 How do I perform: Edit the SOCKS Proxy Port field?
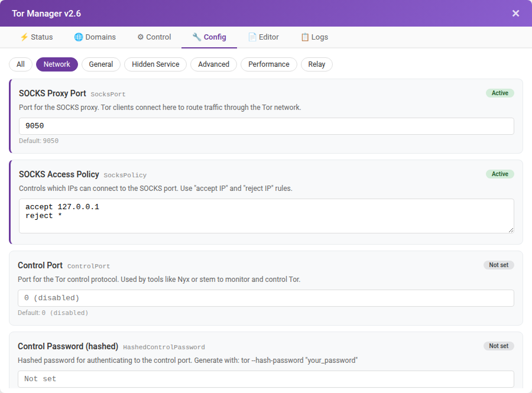pyautogui.click(x=267, y=126)
